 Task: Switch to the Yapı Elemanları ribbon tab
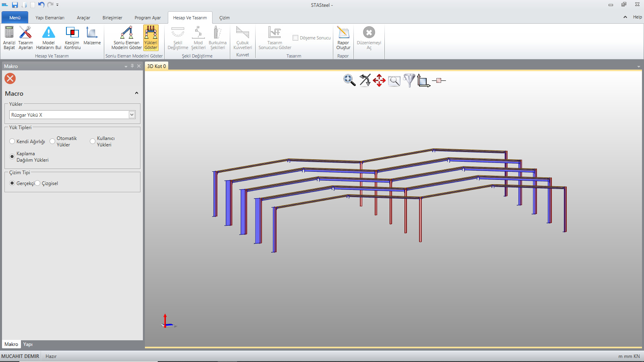pos(50,18)
